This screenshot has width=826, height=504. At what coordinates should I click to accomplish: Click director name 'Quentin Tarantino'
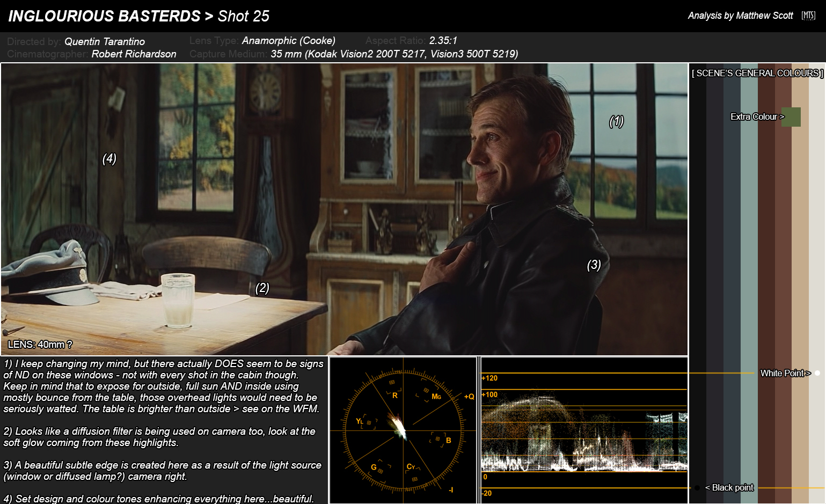(x=105, y=41)
